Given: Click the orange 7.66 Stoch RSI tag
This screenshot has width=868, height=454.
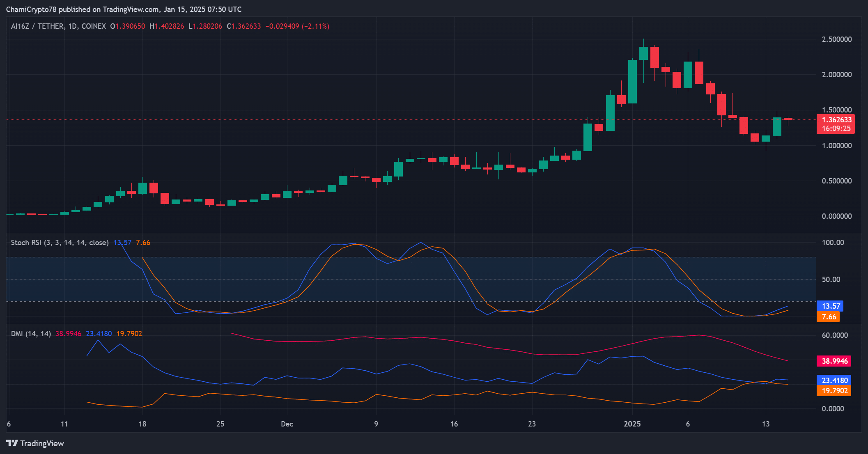Looking at the screenshot, I should coord(828,316).
